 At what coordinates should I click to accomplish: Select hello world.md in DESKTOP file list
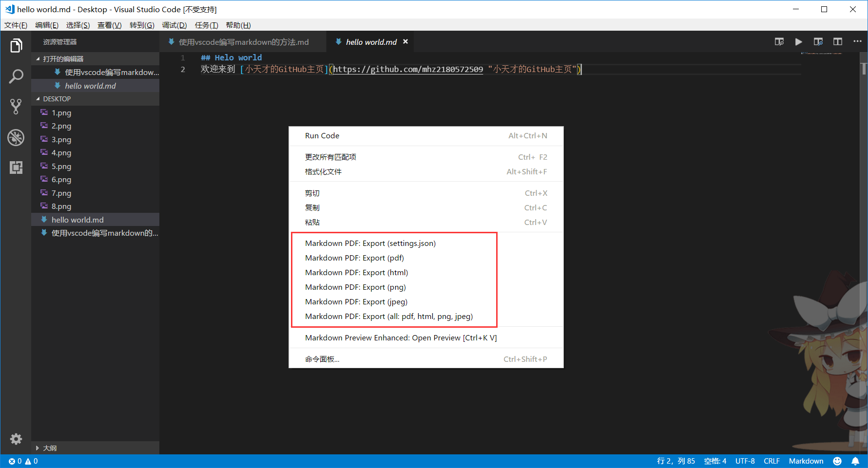[95, 220]
